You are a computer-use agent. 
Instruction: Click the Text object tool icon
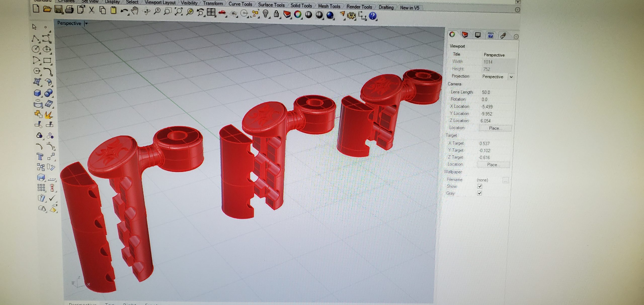[x=40, y=157]
